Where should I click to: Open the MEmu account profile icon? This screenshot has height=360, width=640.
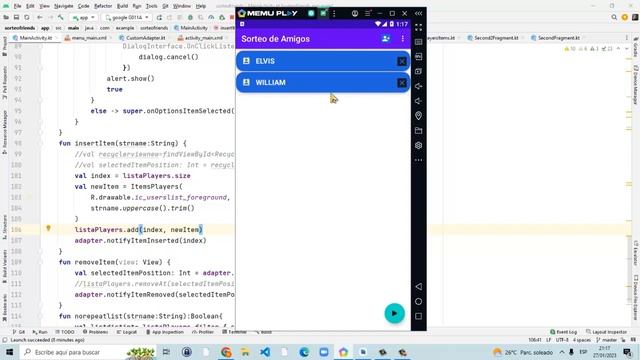click(355, 13)
